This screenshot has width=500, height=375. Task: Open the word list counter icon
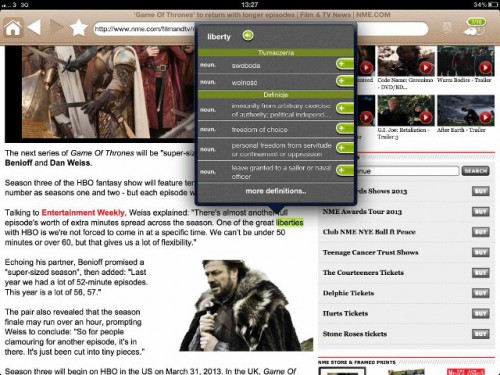475,27
